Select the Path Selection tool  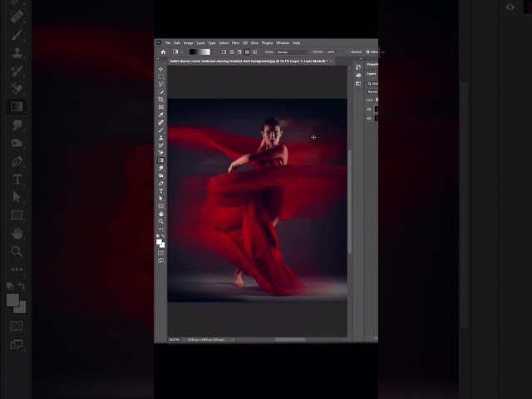pos(160,199)
